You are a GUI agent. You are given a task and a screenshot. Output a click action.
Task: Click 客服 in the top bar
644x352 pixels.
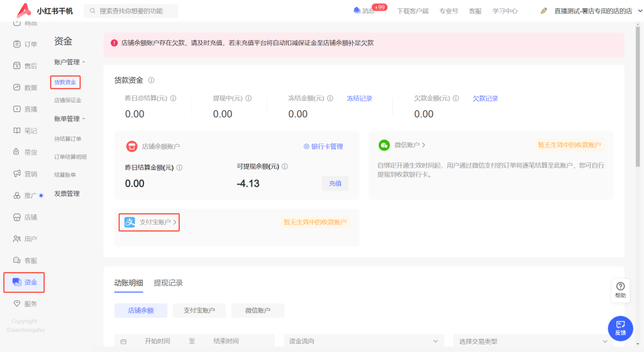475,11
